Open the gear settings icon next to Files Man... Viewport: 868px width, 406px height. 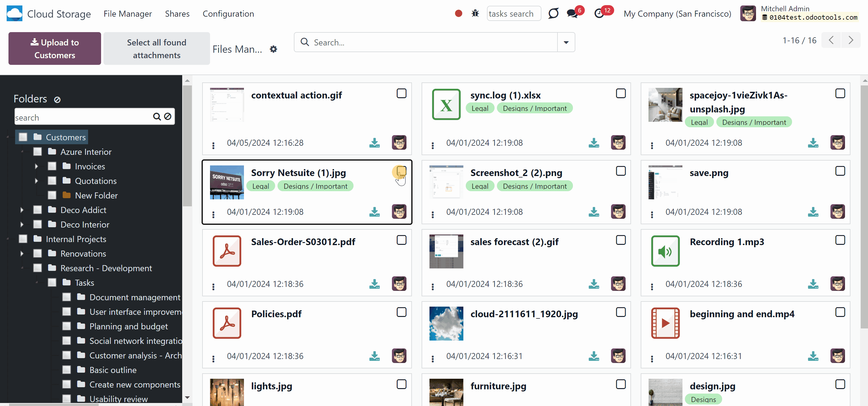click(273, 49)
